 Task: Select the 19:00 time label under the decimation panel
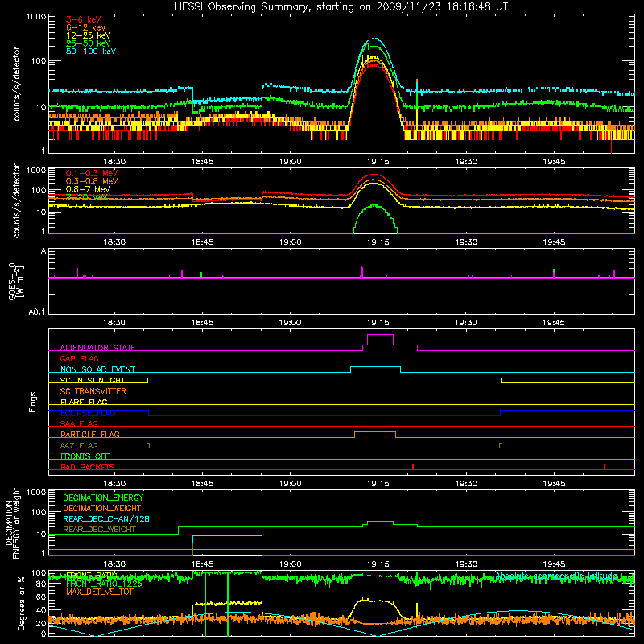click(290, 564)
